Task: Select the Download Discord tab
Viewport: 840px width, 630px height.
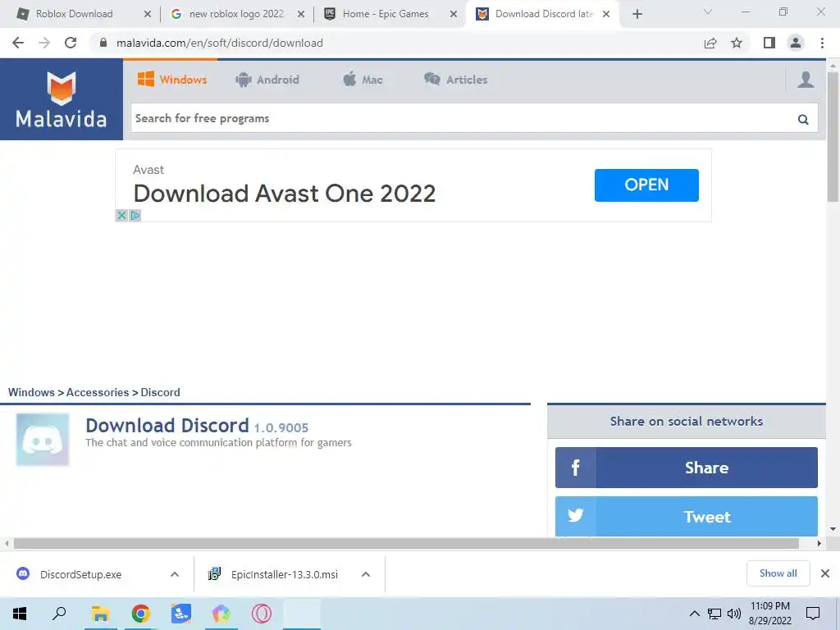Action: 544,14
